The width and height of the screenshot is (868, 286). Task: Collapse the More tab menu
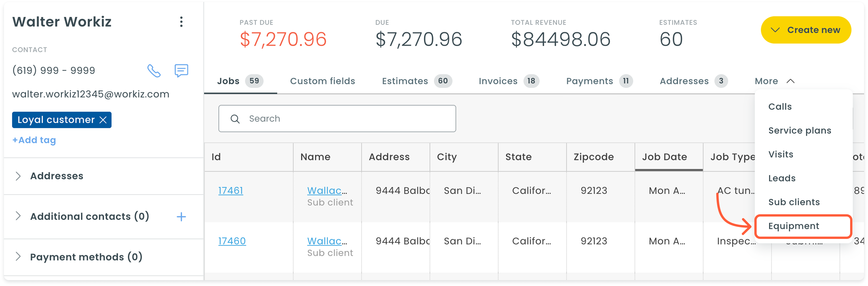coord(774,81)
